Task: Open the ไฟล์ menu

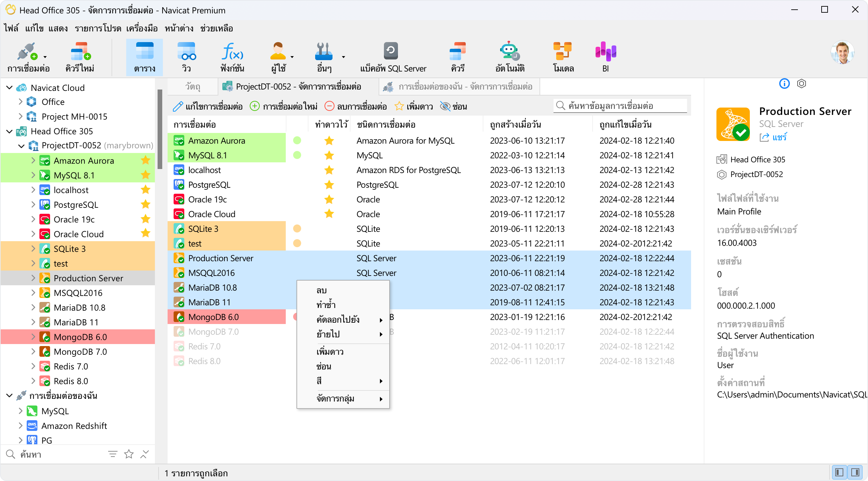Action: coord(11,28)
